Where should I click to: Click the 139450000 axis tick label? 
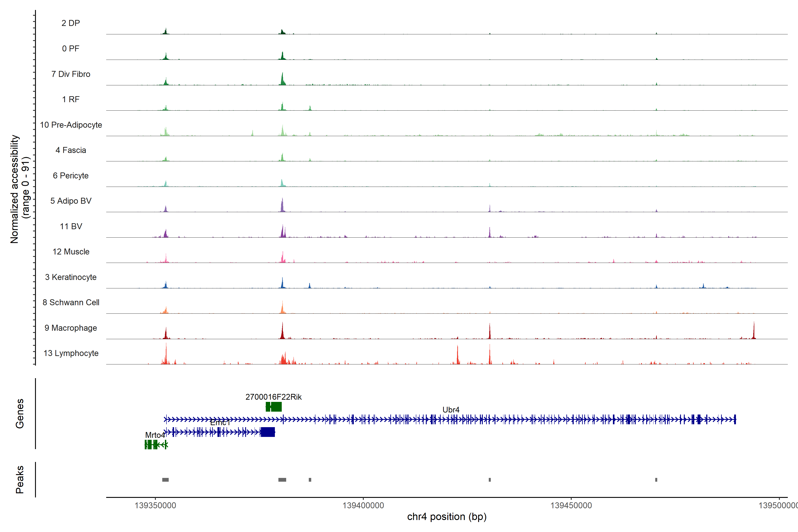571,506
